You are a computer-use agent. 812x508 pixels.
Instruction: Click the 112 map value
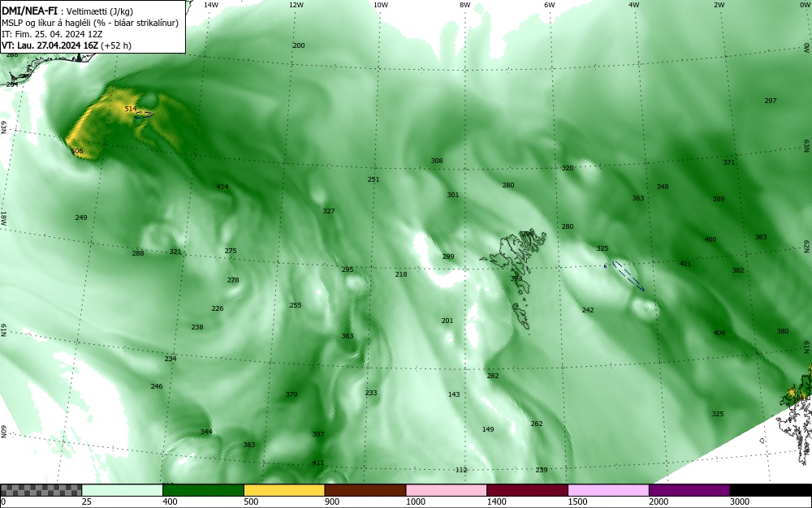point(461,470)
